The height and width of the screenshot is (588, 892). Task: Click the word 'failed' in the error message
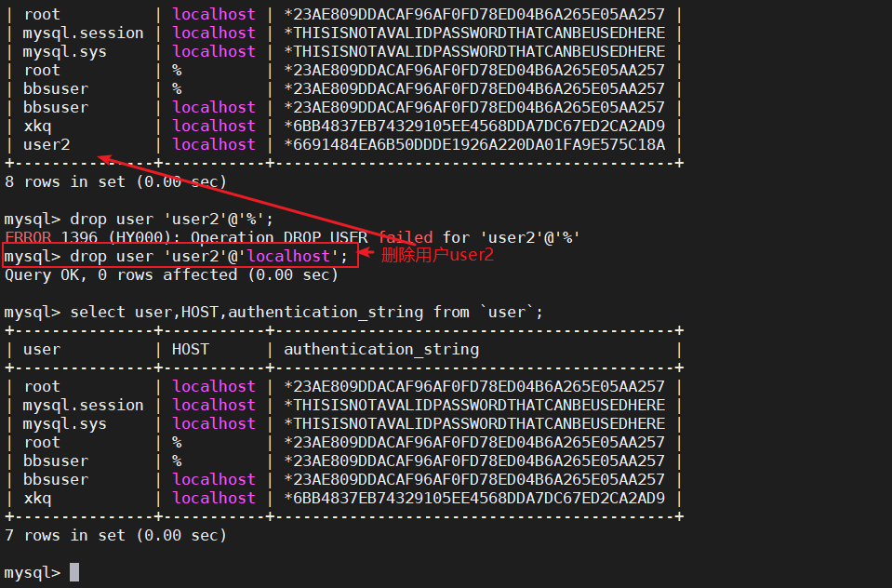tap(406, 237)
